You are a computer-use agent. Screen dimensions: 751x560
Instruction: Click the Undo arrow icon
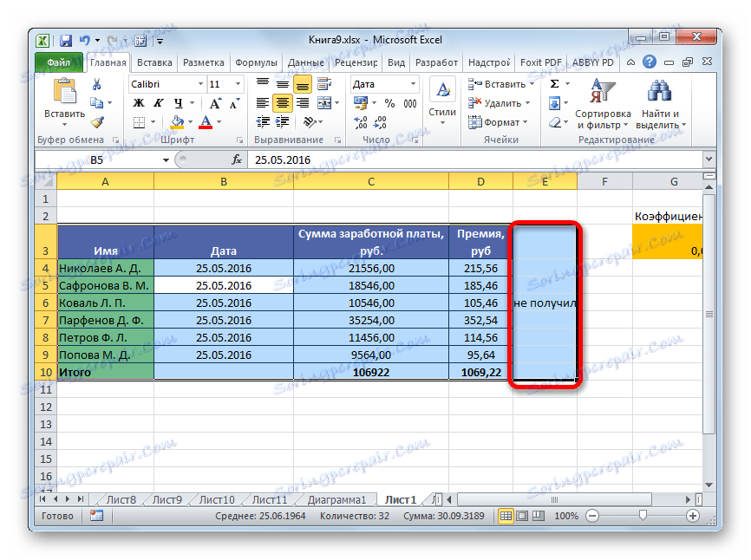point(85,41)
